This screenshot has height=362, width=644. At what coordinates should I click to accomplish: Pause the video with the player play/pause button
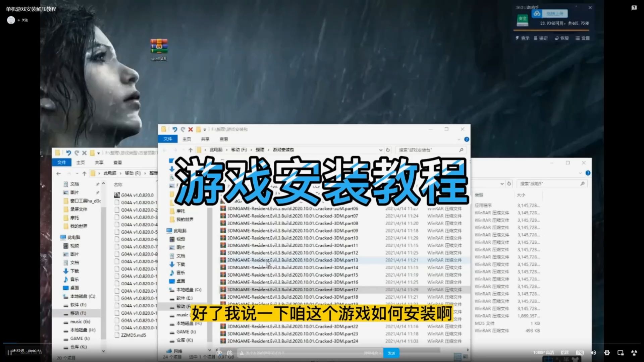point(10,353)
